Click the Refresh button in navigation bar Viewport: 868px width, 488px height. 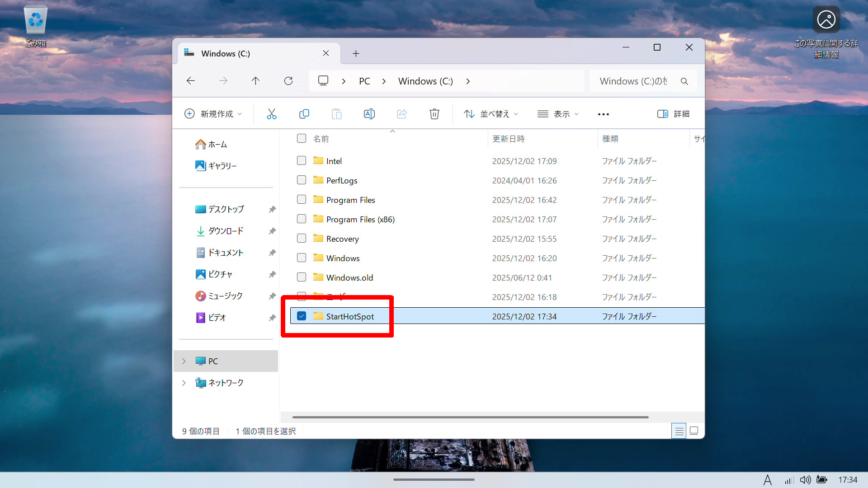[288, 81]
